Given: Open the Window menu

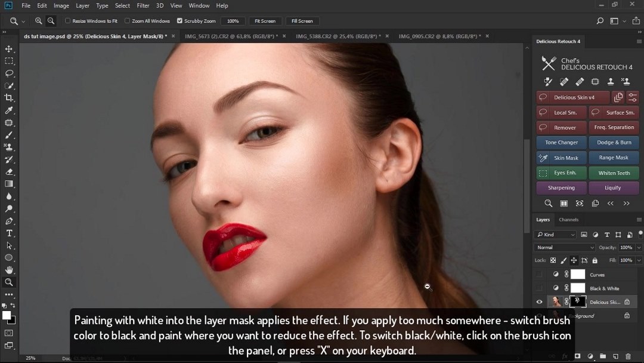Looking at the screenshot, I should pyautogui.click(x=199, y=6).
